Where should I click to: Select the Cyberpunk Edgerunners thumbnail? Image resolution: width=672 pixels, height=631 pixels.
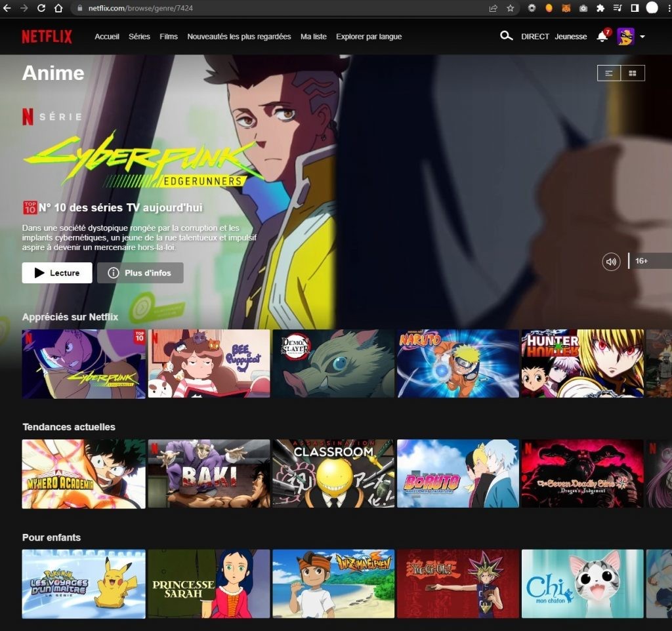tap(83, 364)
